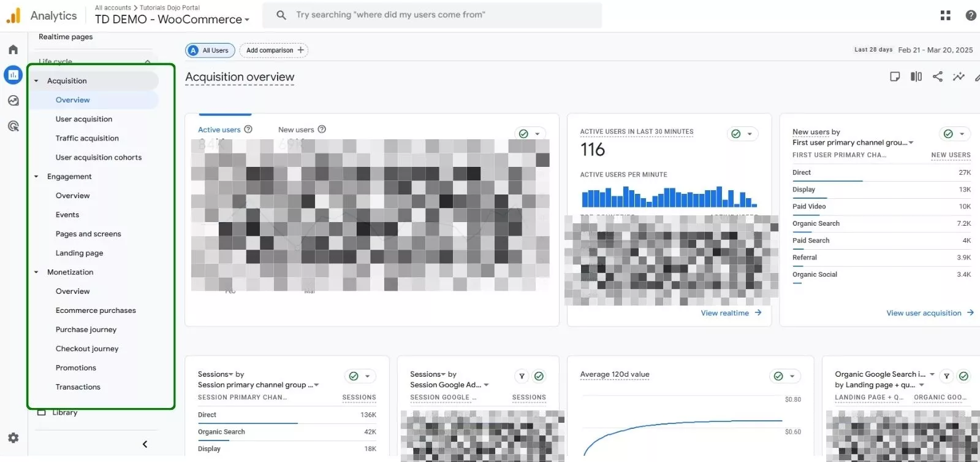Open the date range Feb 21 - Mar 20, 2025

935,50
